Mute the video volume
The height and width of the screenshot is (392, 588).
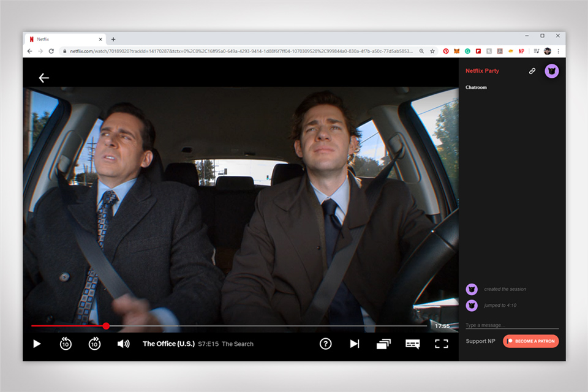(x=123, y=344)
